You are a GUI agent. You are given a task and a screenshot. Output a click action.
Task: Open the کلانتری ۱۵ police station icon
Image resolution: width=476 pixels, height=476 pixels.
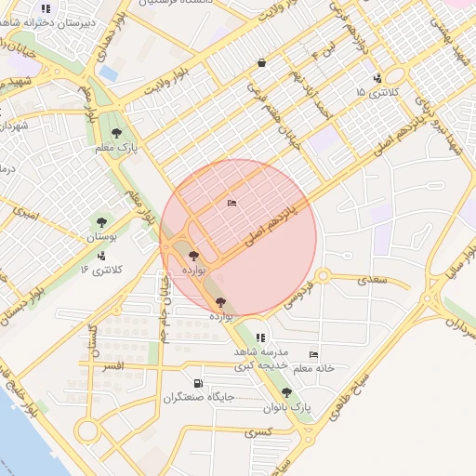click(x=377, y=78)
